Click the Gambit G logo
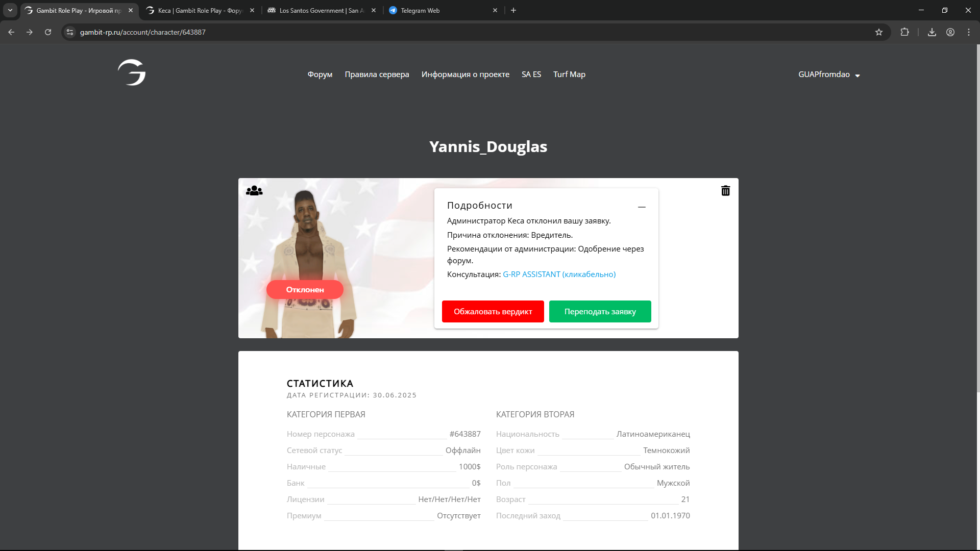Viewport: 980px width, 551px height. (x=132, y=72)
